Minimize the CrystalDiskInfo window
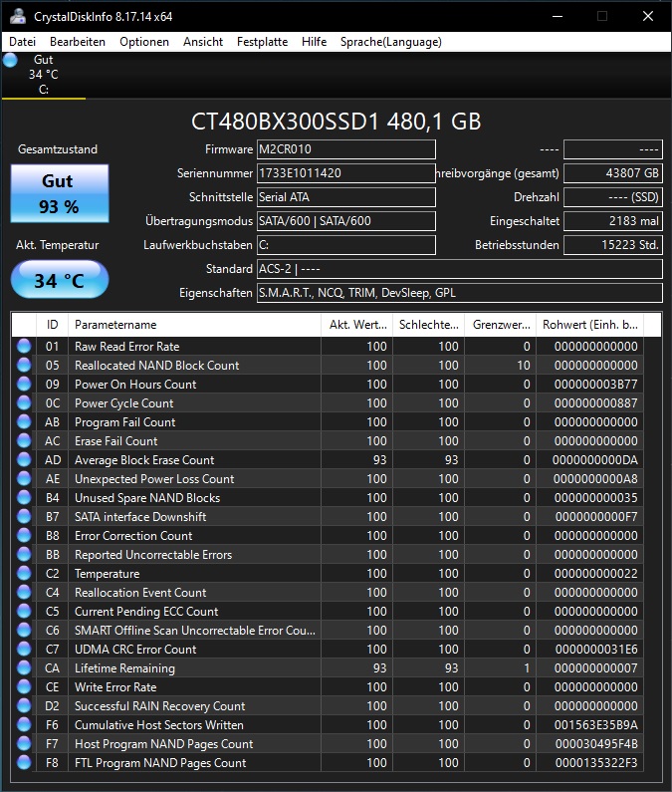This screenshot has width=672, height=792. tap(558, 16)
